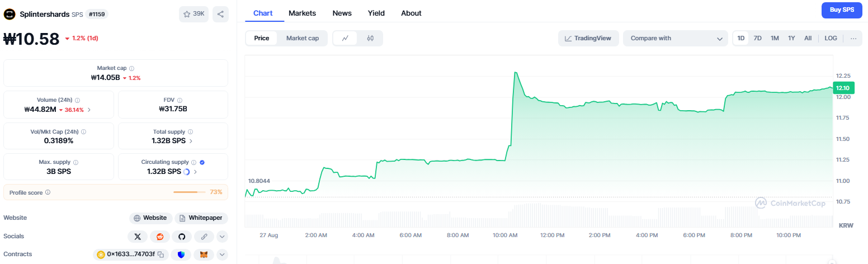Open the blue shield security icon

click(181, 254)
